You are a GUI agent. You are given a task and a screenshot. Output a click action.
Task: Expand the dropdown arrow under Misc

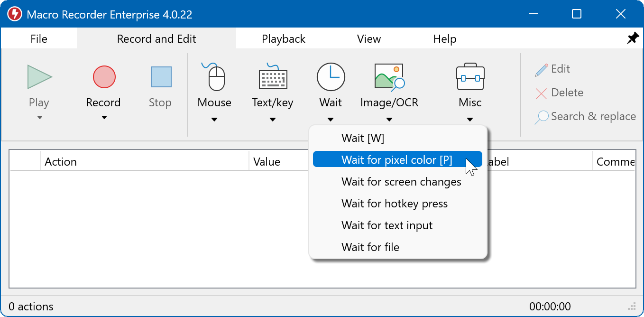click(470, 120)
